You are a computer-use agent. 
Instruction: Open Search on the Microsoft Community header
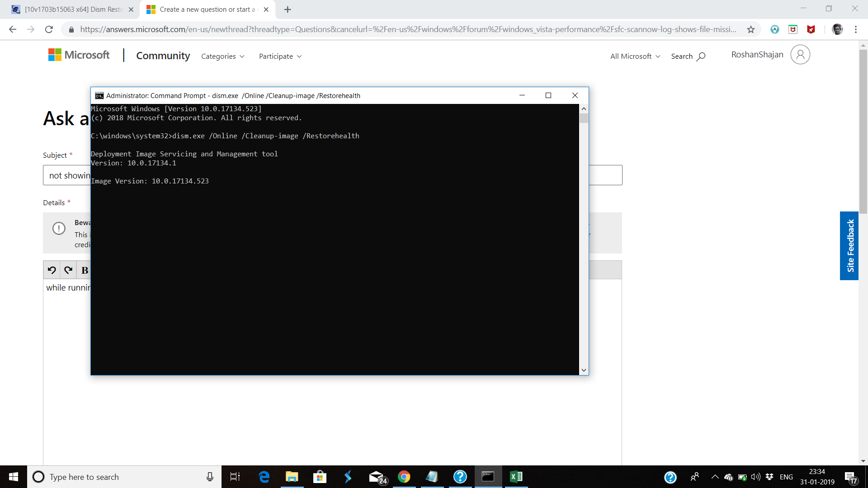(688, 56)
